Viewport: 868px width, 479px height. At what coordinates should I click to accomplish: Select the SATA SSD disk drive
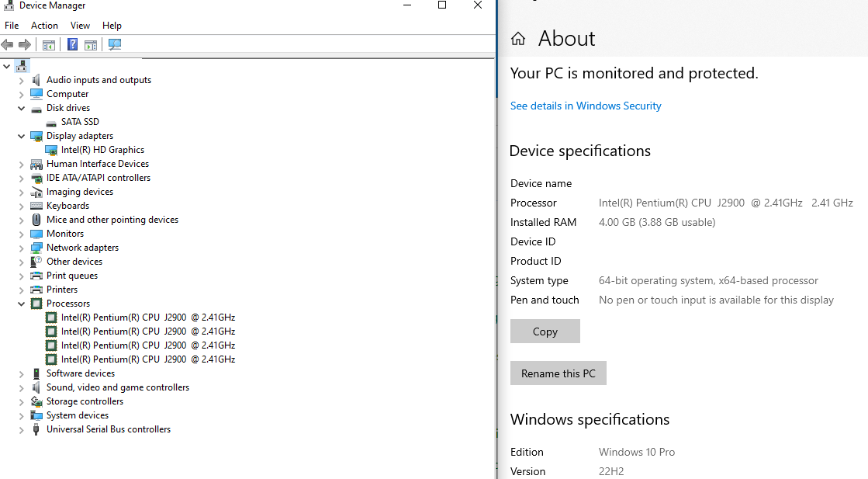tap(80, 122)
